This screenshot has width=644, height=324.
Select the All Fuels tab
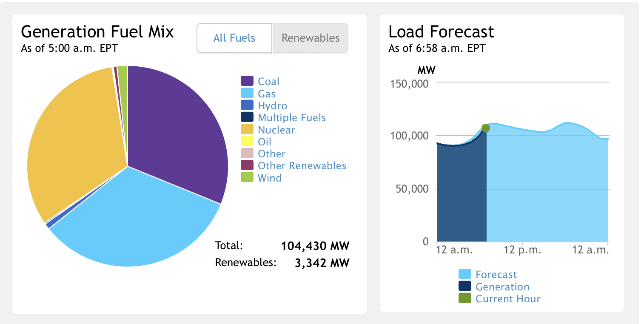(234, 38)
